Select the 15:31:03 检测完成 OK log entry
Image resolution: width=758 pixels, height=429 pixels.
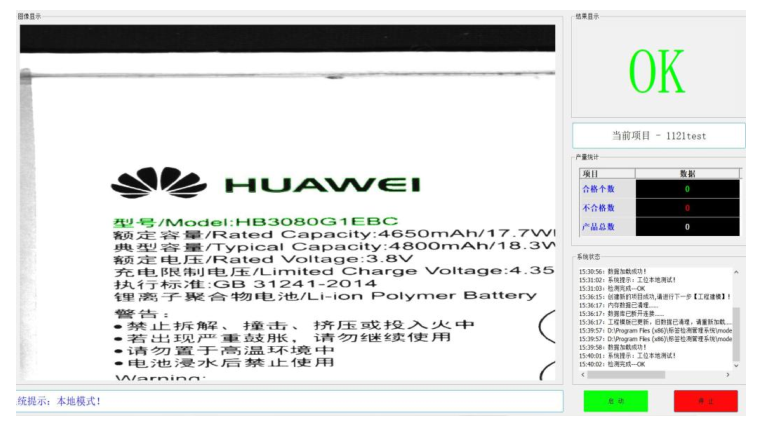point(612,288)
